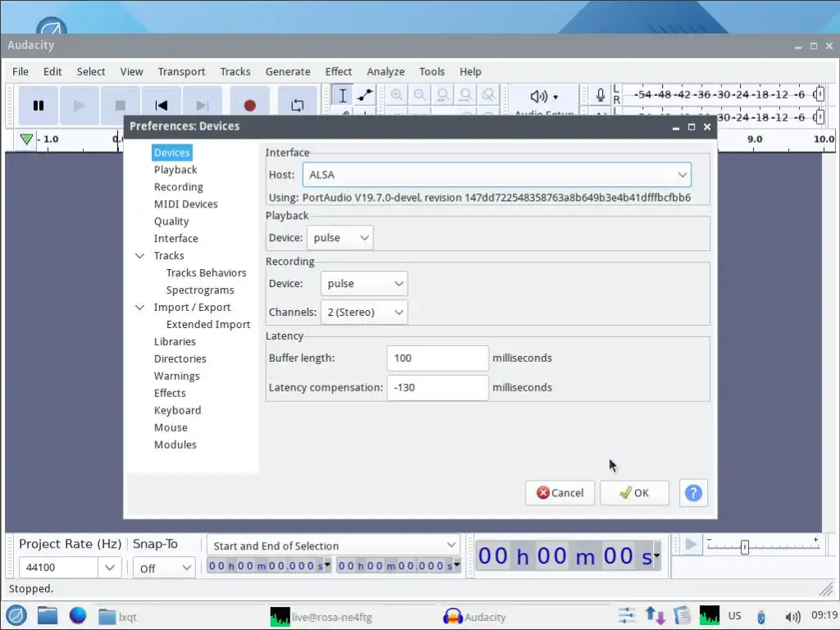Click the network arrows tray icon
Image resolution: width=840 pixels, height=630 pixels.
point(655,615)
